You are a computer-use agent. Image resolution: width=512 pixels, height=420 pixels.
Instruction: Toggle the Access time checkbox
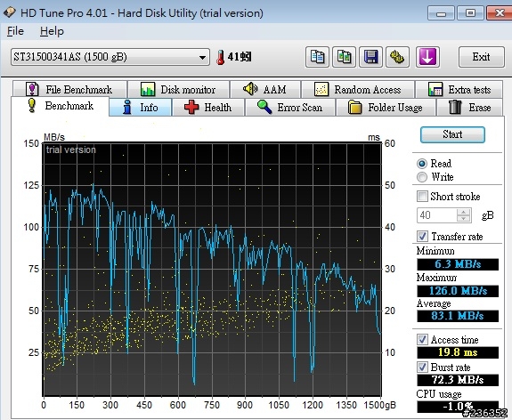pyautogui.click(x=422, y=339)
